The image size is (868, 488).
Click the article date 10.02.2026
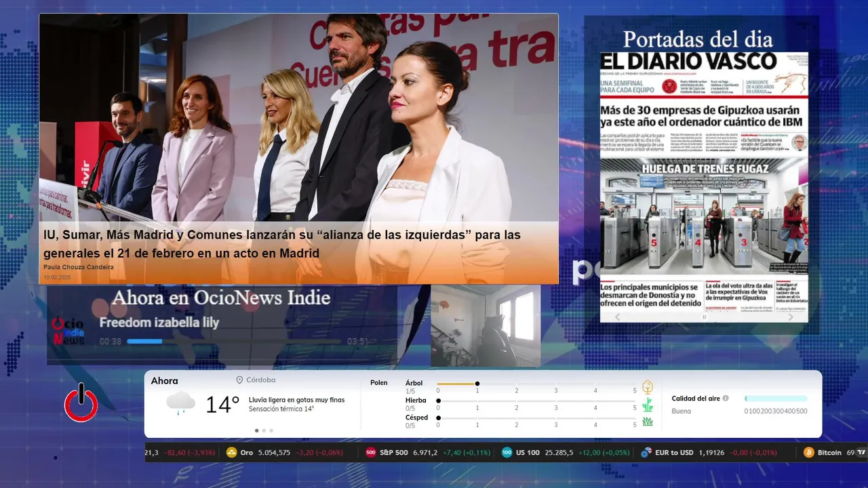pos(57,277)
